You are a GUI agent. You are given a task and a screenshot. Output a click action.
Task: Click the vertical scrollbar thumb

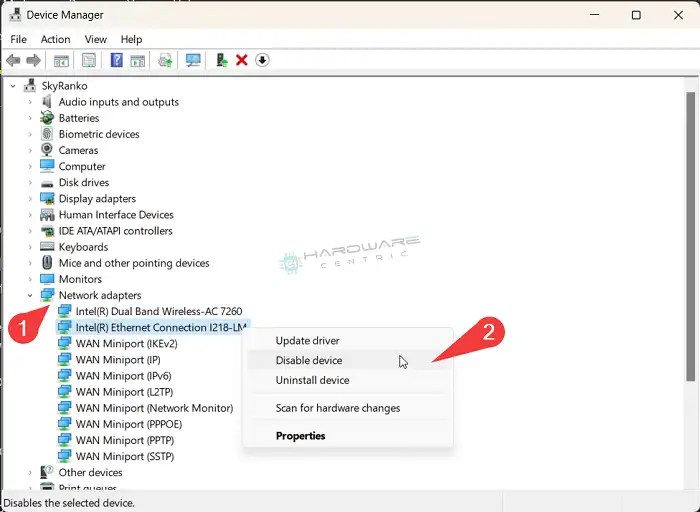click(x=691, y=236)
